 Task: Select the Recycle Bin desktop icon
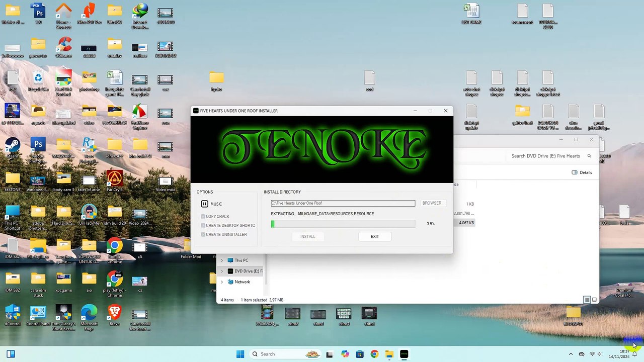[38, 81]
